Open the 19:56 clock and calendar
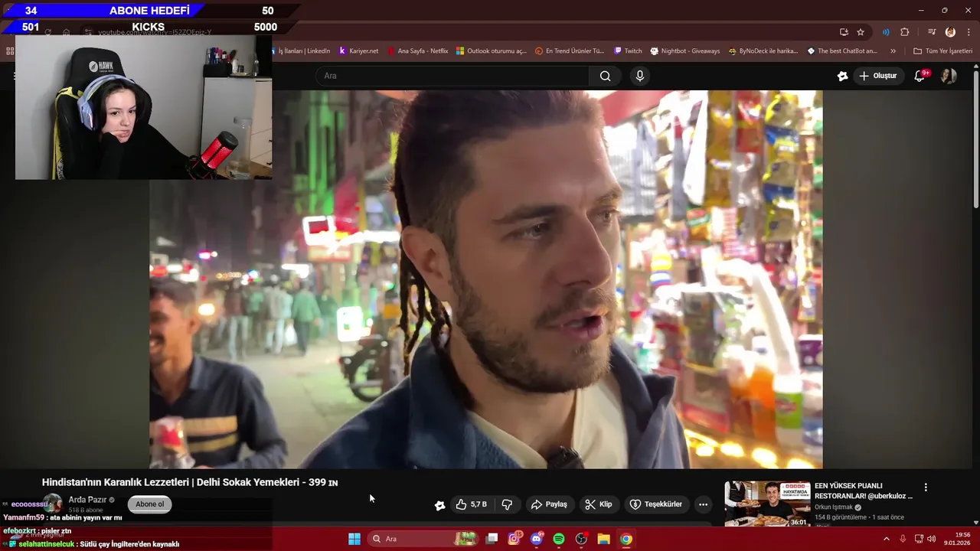Screen dimensions: 980x551 tap(957, 539)
